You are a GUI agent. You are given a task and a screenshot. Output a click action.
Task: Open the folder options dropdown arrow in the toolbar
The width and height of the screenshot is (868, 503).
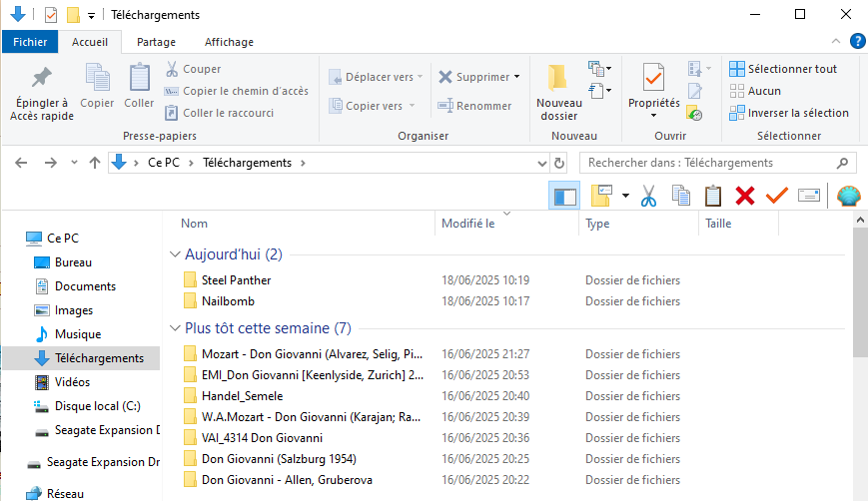tap(625, 196)
